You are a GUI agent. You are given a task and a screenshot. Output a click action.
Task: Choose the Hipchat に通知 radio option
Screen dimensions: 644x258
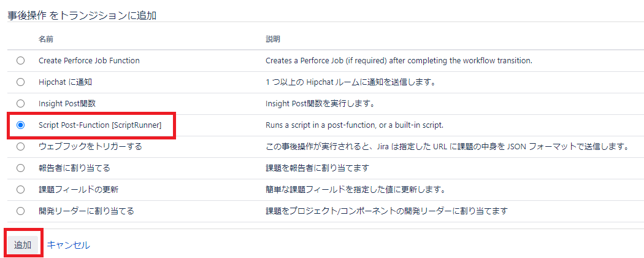pyautogui.click(x=20, y=82)
